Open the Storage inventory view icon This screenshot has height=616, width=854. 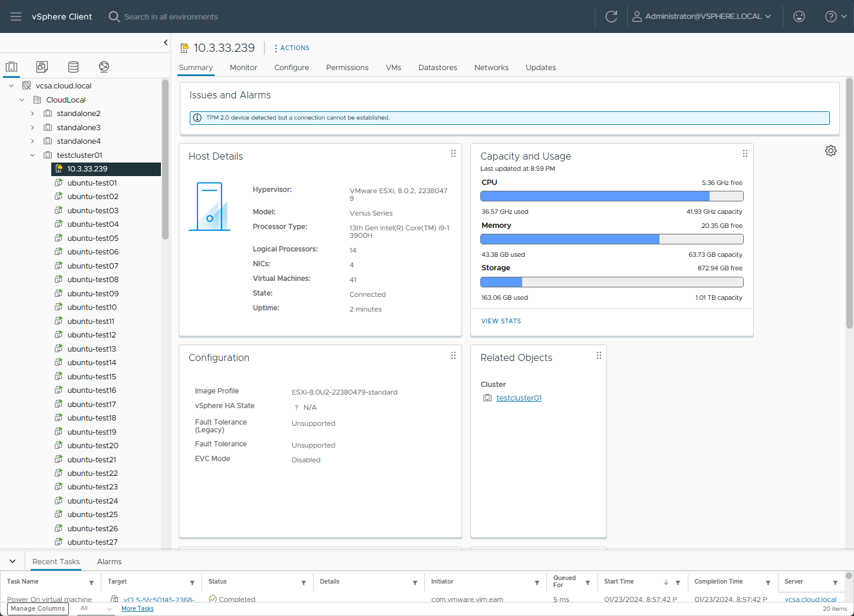click(73, 67)
